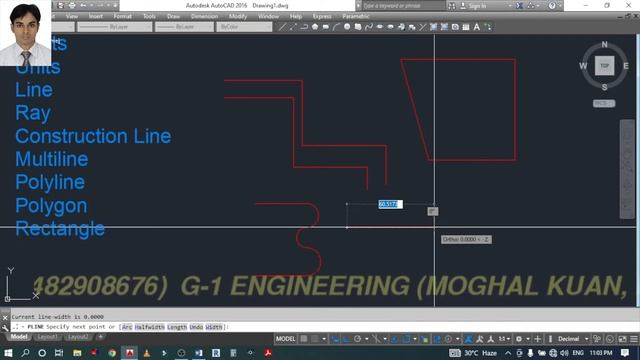Toggle snap mode in status bar
The image size is (640, 360).
coord(315,339)
